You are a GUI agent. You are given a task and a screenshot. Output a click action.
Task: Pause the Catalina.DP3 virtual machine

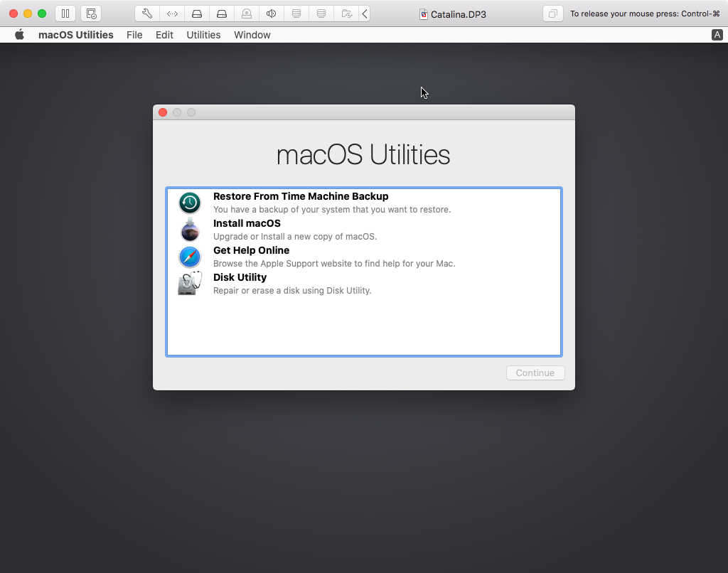pos(65,14)
